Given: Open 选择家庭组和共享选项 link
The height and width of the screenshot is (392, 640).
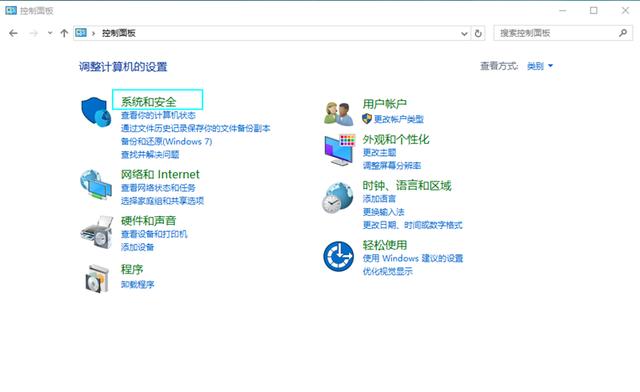Looking at the screenshot, I should [162, 200].
